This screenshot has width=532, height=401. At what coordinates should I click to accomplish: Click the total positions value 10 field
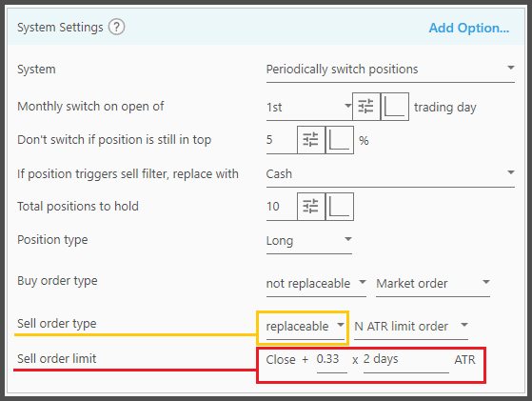click(282, 207)
